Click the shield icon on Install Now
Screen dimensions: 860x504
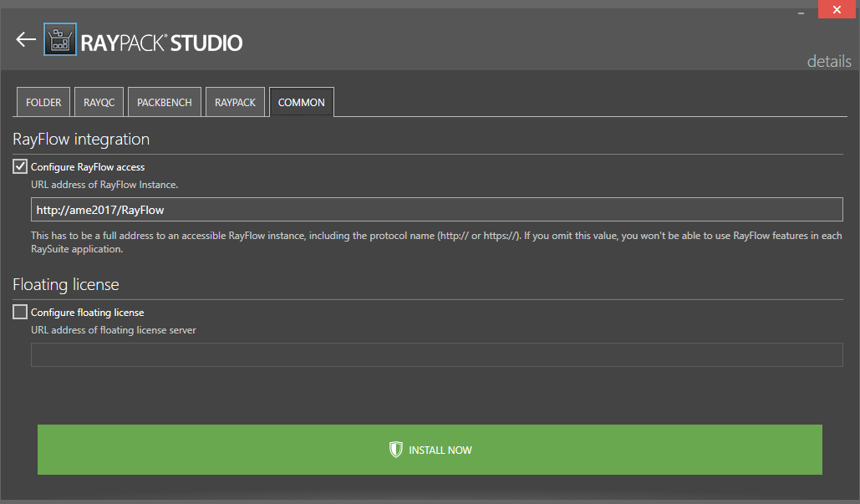point(396,450)
